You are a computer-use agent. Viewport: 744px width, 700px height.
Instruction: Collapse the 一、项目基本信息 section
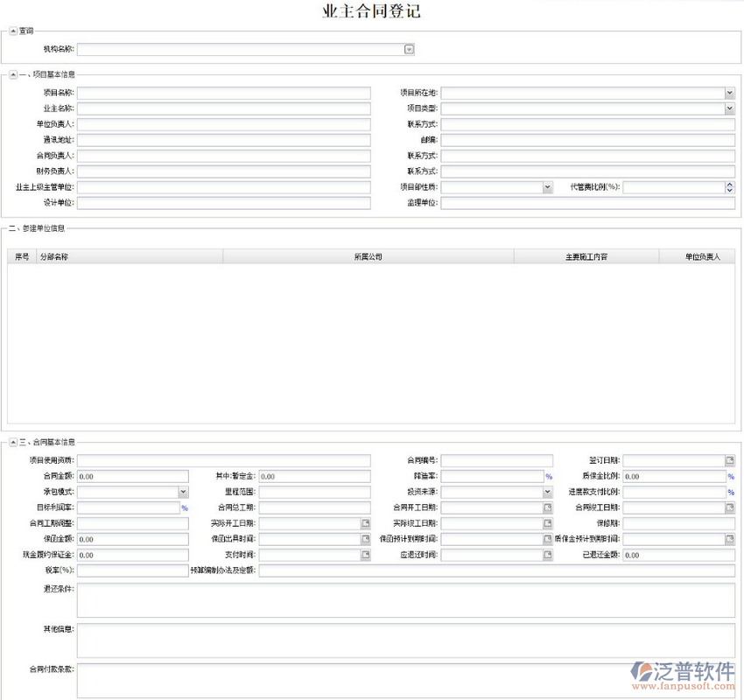pyautogui.click(x=13, y=74)
